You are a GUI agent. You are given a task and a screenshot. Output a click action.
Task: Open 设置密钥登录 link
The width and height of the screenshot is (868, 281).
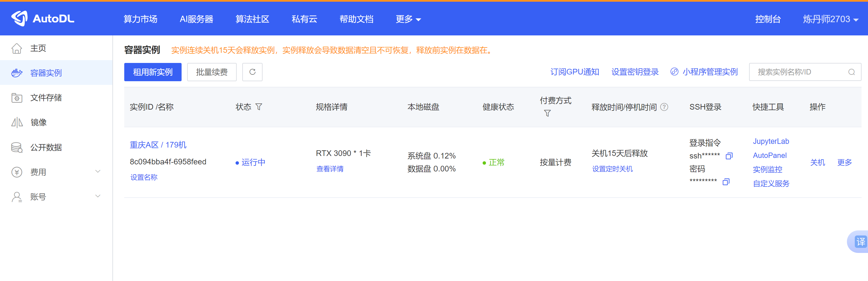point(635,72)
